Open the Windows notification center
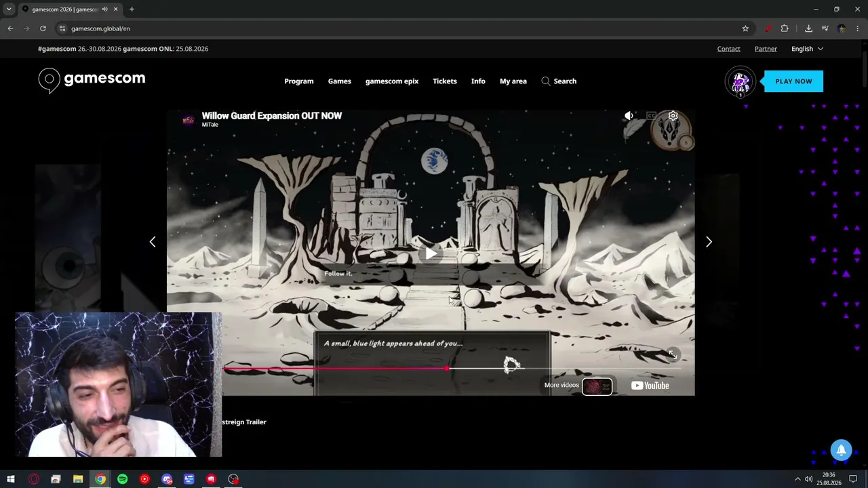The image size is (868, 488). click(853, 479)
